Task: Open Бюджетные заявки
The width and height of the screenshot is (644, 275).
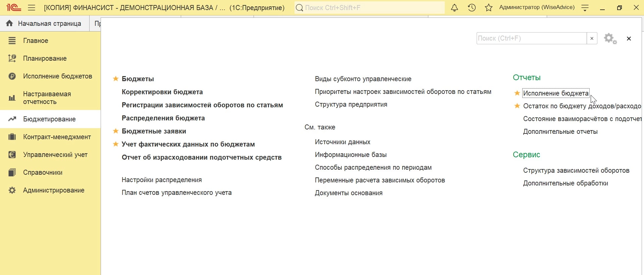Action: click(x=154, y=131)
